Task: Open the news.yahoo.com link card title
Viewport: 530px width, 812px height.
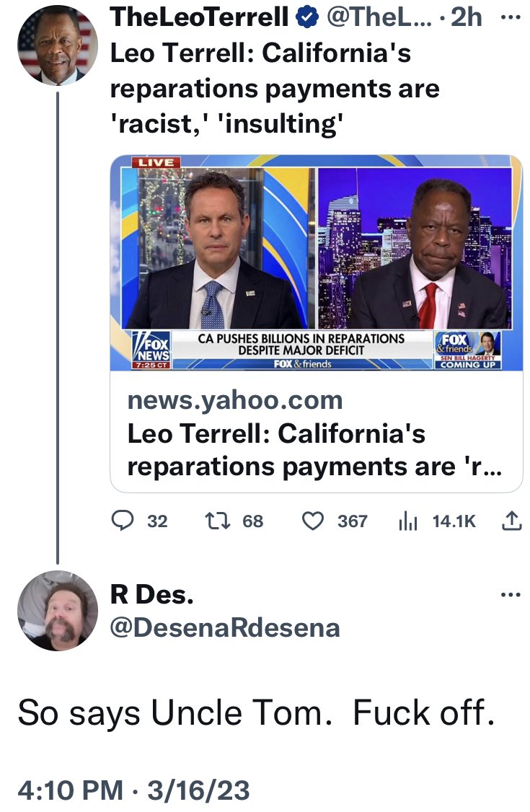Action: coord(314,449)
